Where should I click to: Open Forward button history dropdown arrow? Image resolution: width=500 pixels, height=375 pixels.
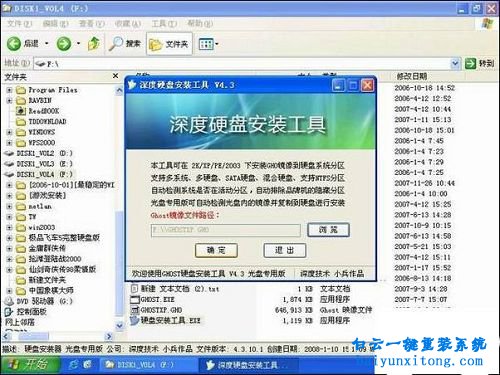click(78, 43)
